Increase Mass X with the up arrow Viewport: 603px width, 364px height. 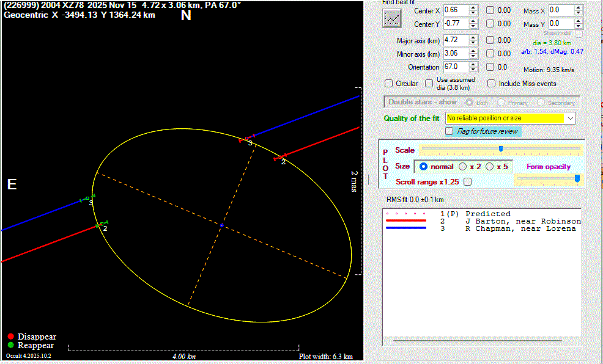pyautogui.click(x=579, y=7)
